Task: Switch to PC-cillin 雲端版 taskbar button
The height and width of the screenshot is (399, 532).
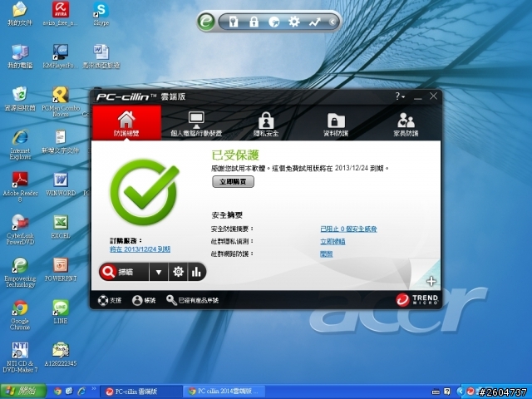Action: pyautogui.click(x=140, y=392)
